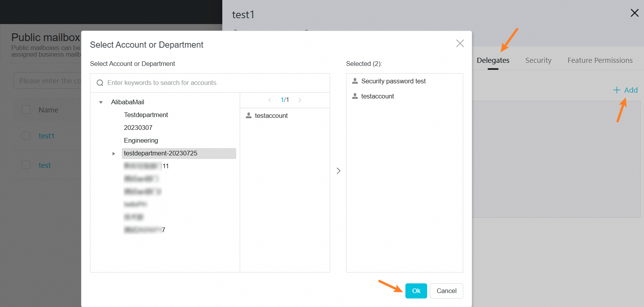This screenshot has height=307, width=644.
Task: Click the plus icon next to Add
Action: pos(616,90)
